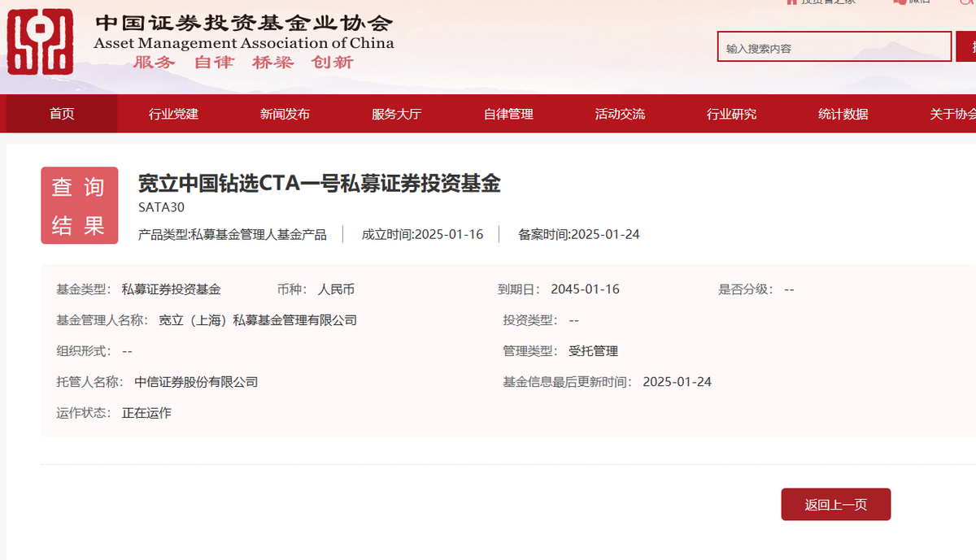Click the maturity date 2045-01-16
This screenshot has width=976, height=560.
tap(585, 289)
